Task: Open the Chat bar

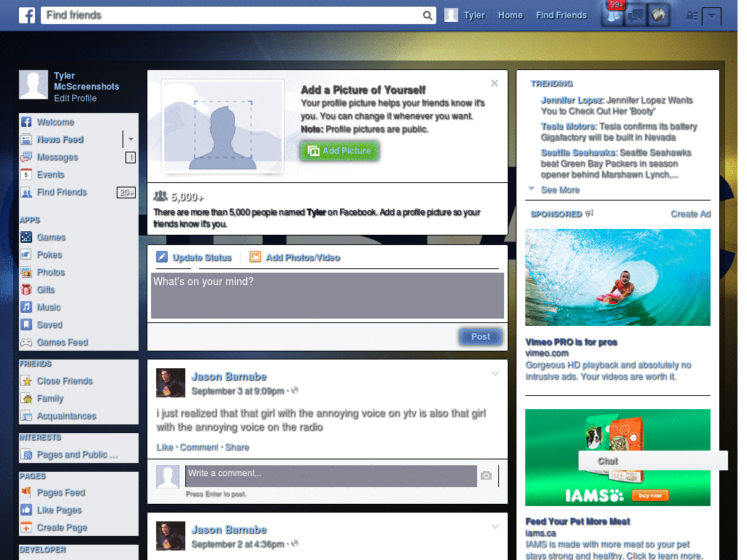Action: [653, 461]
